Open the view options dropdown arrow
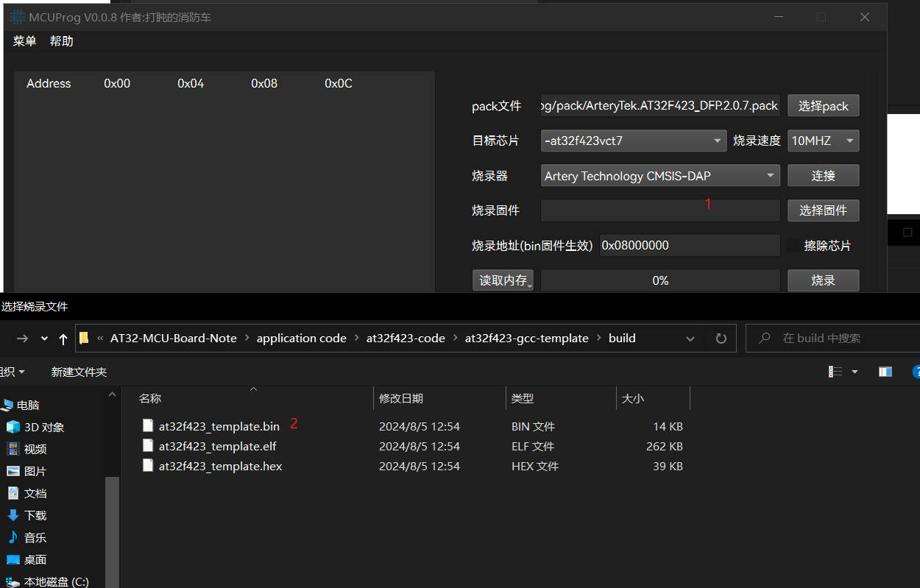 [x=854, y=372]
